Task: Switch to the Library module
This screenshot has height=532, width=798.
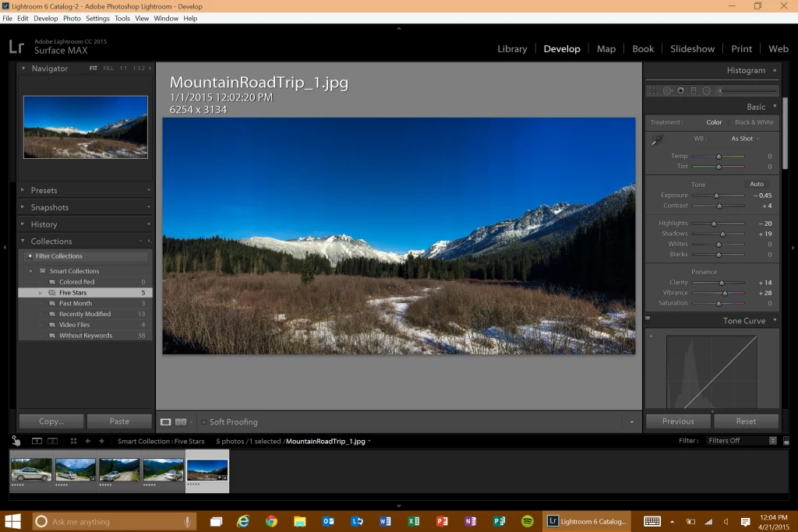Action: (512, 49)
